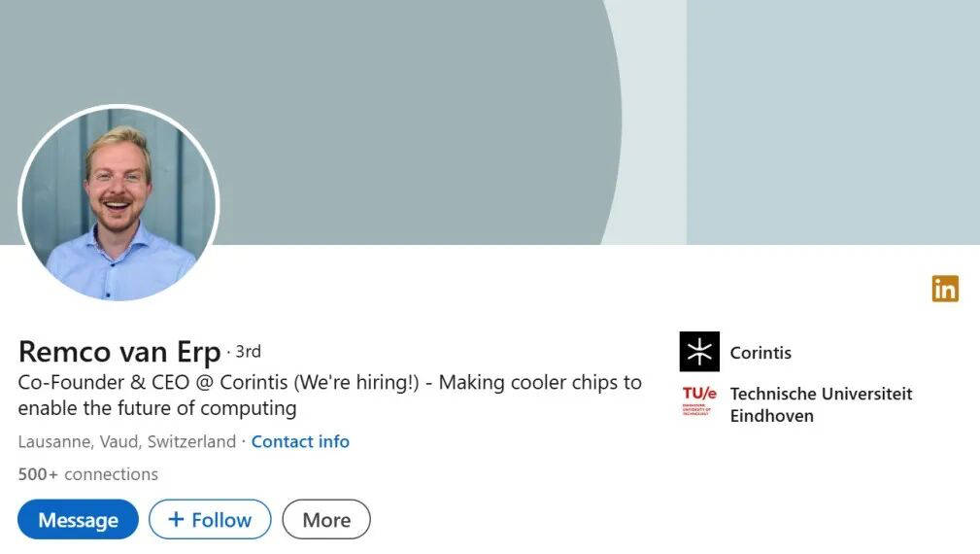Open Remco van Erp's profile photo
The width and height of the screenshot is (980, 554).
118,203
